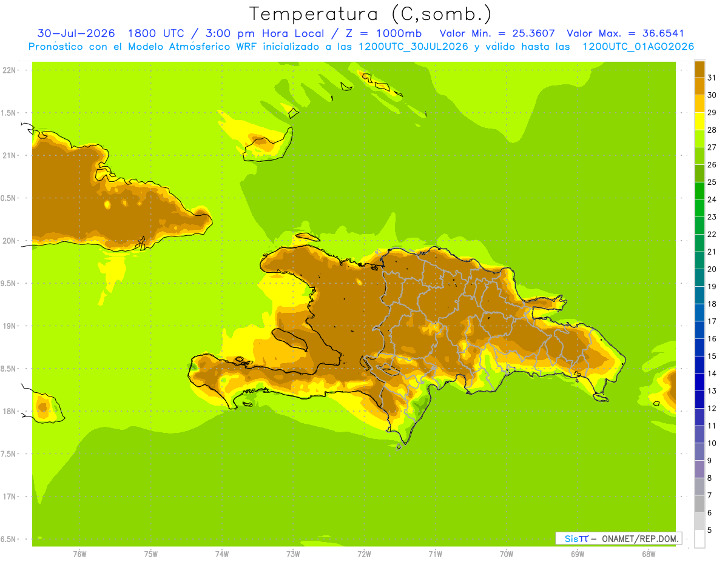Click the '72W' longitude label
The height and width of the screenshot is (562, 728).
(x=364, y=554)
